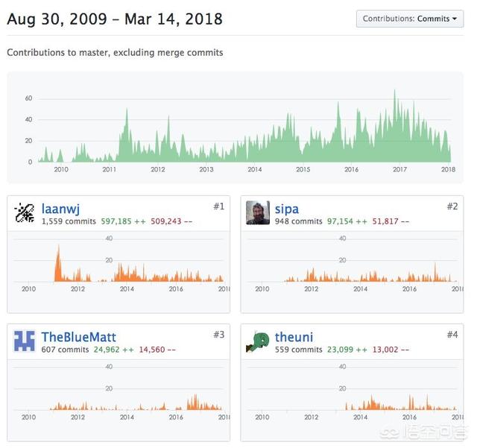Open theuni's username link
Image resolution: width=477 pixels, height=448 pixels.
click(x=294, y=337)
